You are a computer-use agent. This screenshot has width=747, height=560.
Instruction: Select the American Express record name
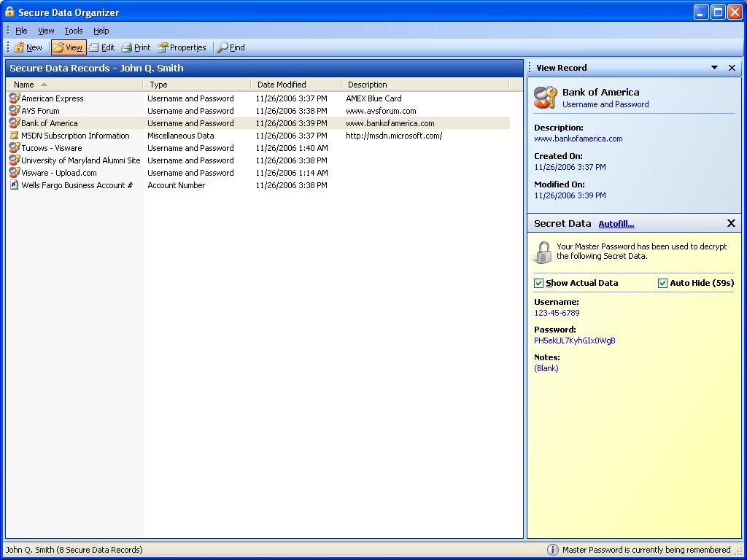(53, 98)
